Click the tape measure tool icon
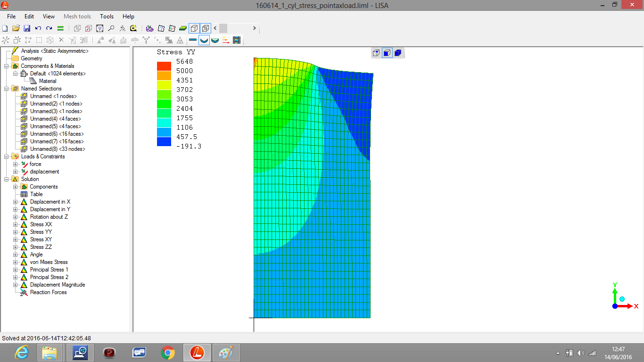This screenshot has height=362, width=644. click(x=133, y=28)
